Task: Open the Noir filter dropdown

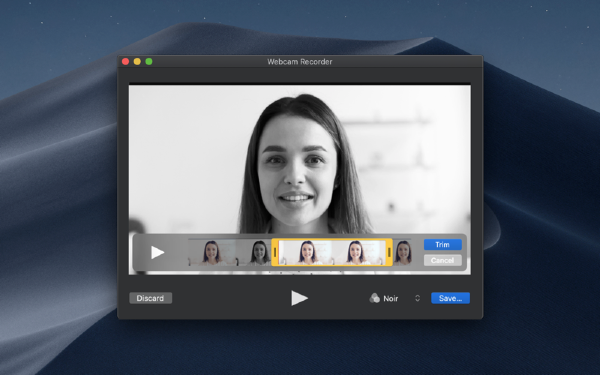Action: (395, 298)
